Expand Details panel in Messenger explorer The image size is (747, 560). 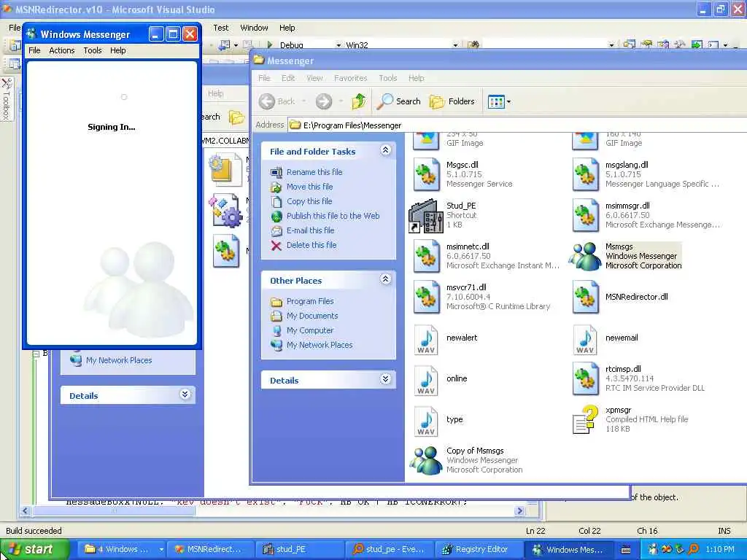pos(385,379)
